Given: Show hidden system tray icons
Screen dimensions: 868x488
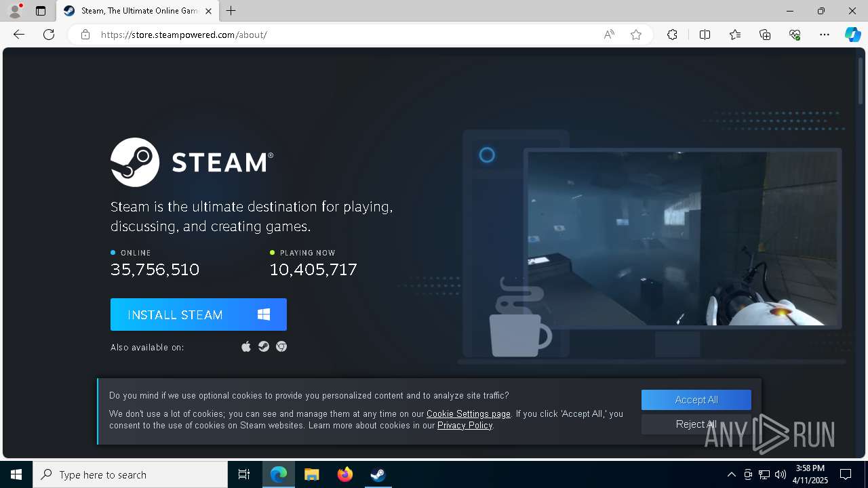Looking at the screenshot, I should click(731, 474).
